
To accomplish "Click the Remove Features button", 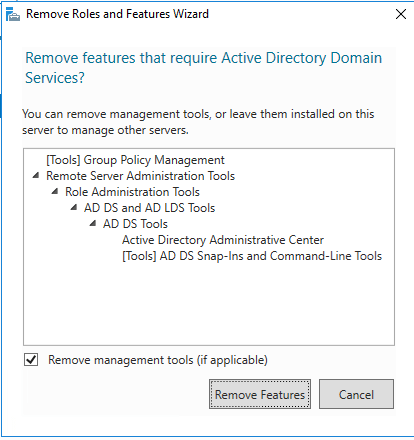I will click(x=260, y=394).
